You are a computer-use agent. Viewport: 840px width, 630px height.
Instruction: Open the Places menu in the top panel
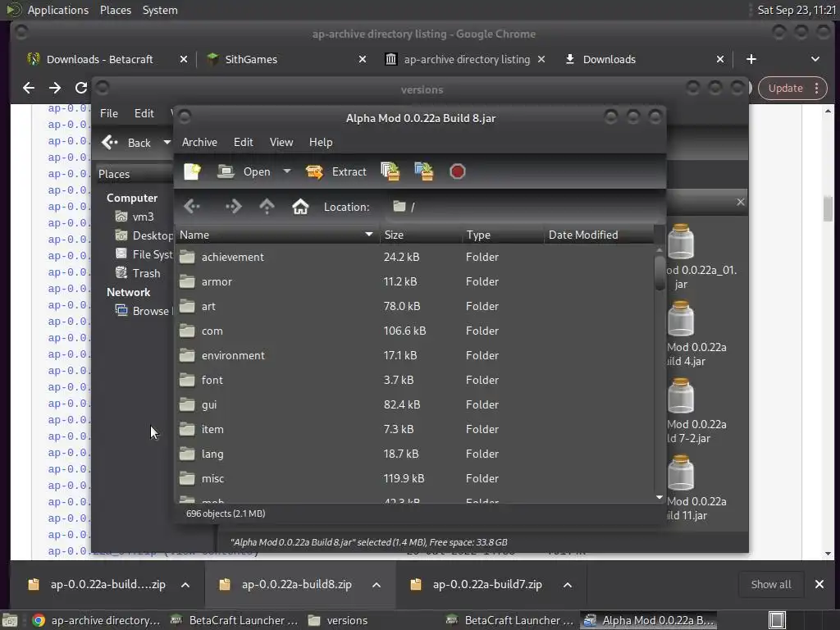[115, 10]
